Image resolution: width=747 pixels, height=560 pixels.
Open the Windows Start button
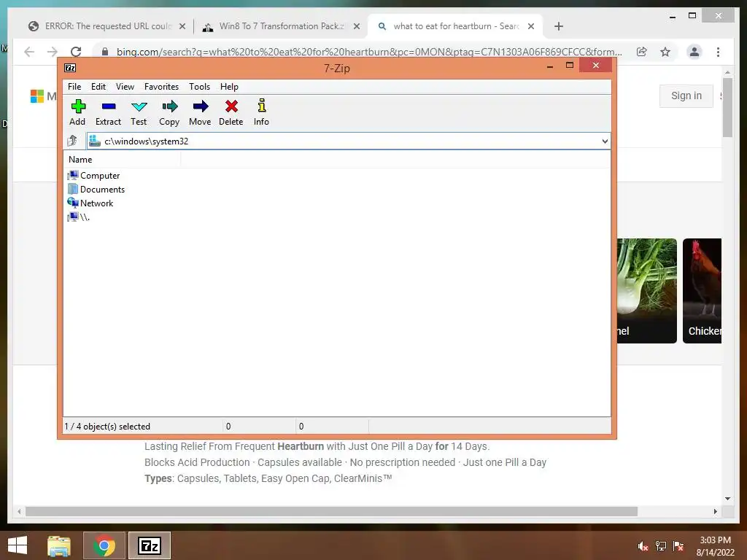18,545
